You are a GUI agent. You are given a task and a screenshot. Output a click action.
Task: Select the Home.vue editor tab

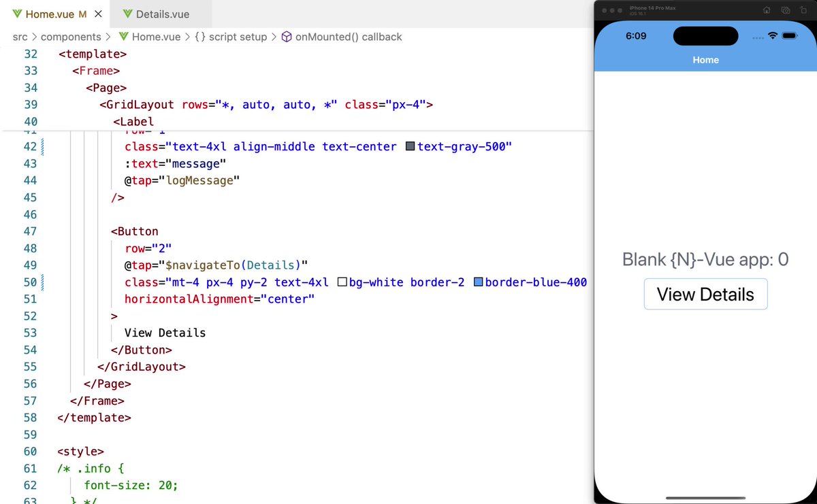point(56,14)
